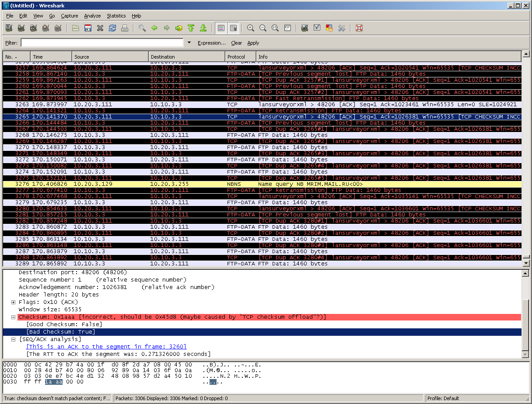The image size is (532, 404).
Task: Click the Go to first packet icon
Action: point(191,28)
